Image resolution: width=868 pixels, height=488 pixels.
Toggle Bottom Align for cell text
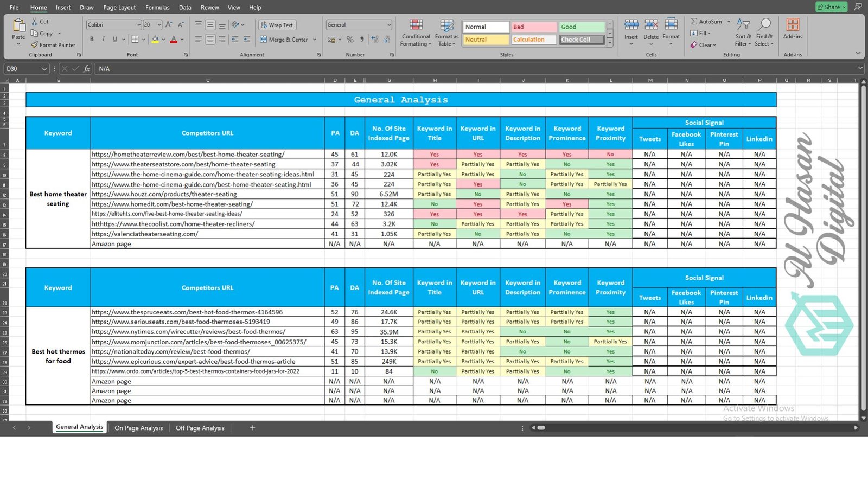pos(222,25)
